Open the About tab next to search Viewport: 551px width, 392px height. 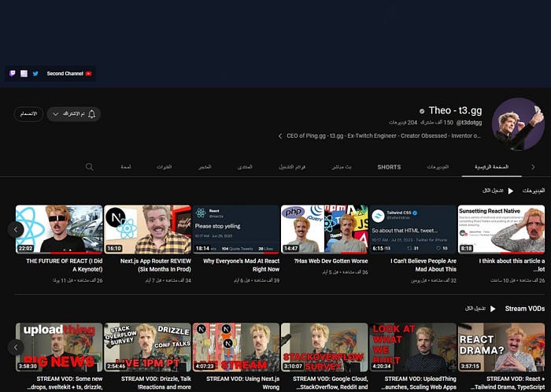[126, 167]
